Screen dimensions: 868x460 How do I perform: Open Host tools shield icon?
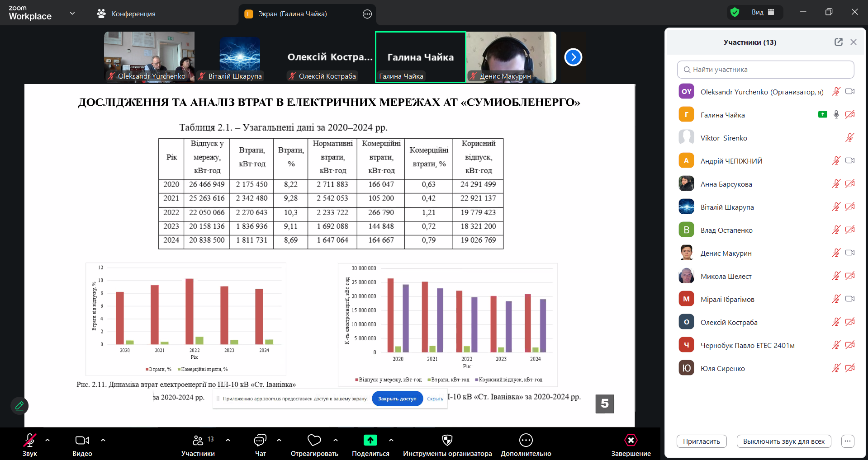click(x=447, y=440)
